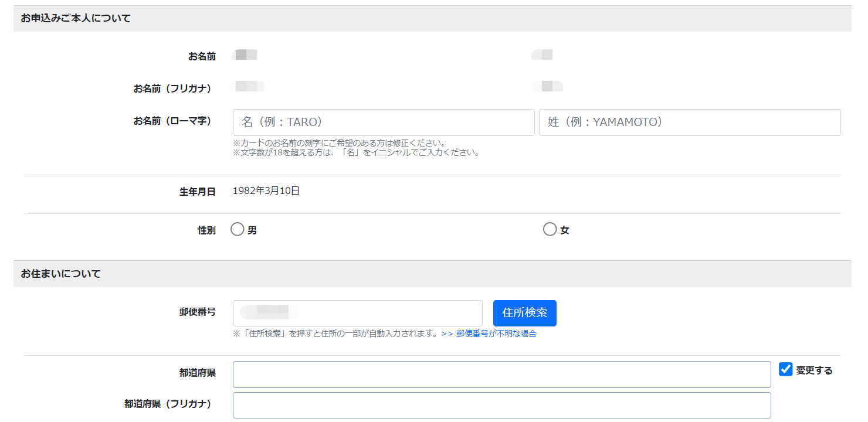Image resolution: width=868 pixels, height=422 pixels.
Task: Click the 都道府県(フリガナ) input field
Action: pyautogui.click(x=502, y=406)
